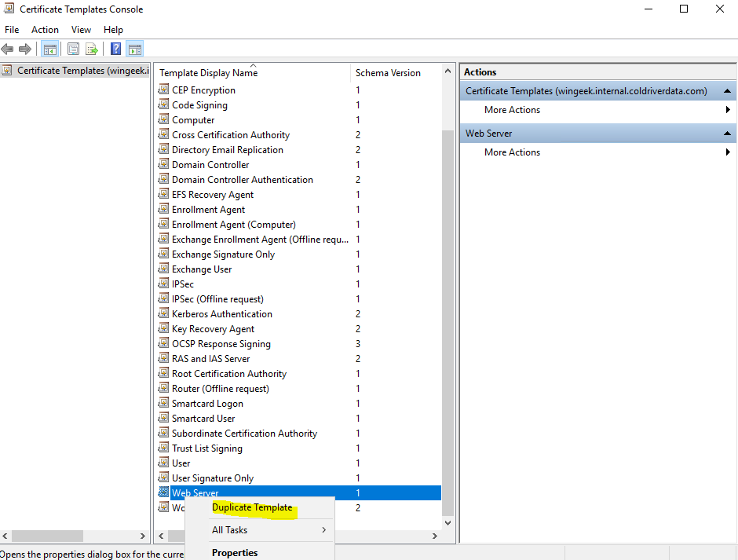Open the View menu
This screenshot has width=738, height=560.
pyautogui.click(x=81, y=30)
